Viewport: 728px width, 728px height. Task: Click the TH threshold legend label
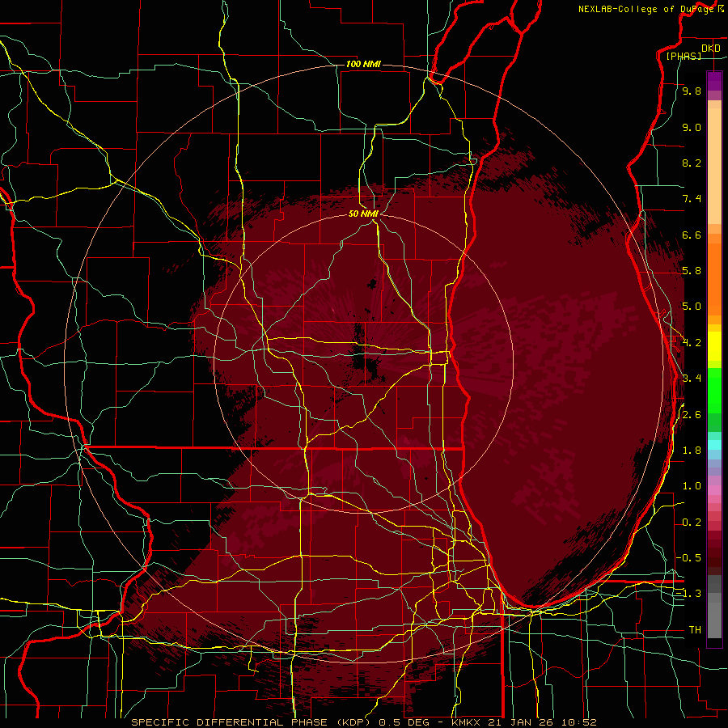pos(695,630)
